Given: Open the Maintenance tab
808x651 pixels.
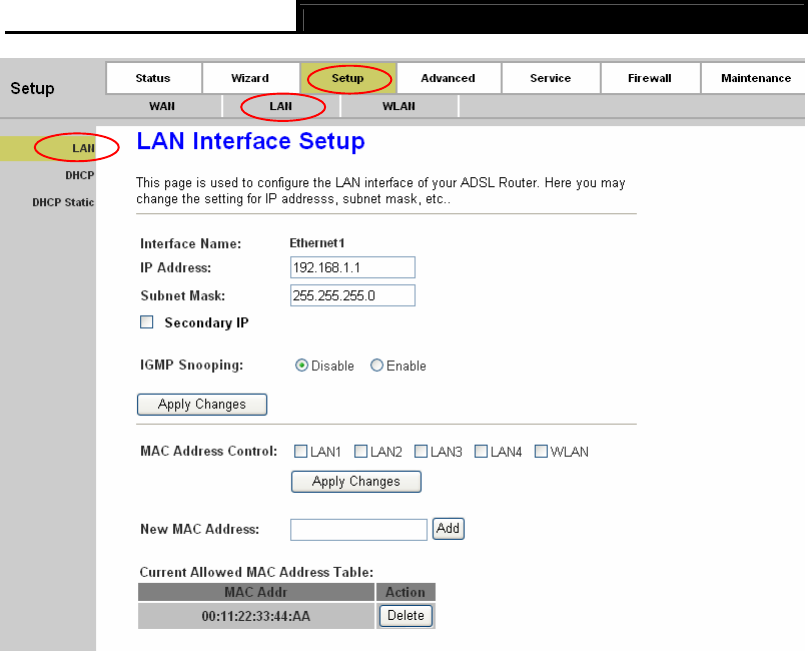Looking at the screenshot, I should point(755,78).
